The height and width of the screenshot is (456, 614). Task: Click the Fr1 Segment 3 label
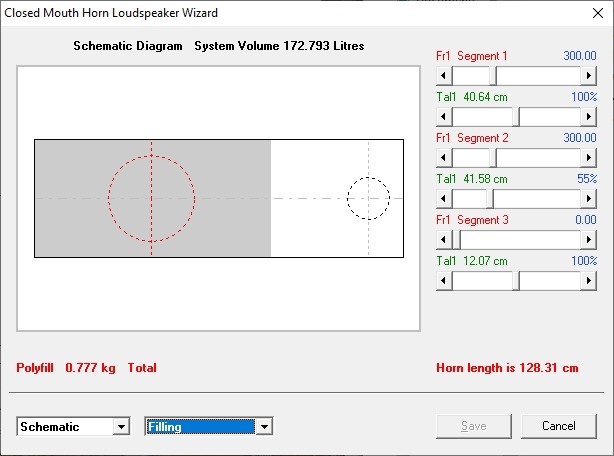tap(472, 220)
